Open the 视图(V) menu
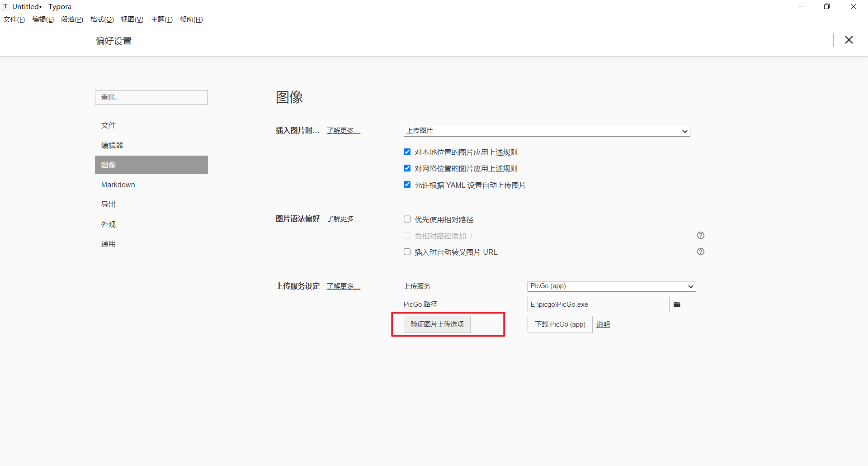 132,19
